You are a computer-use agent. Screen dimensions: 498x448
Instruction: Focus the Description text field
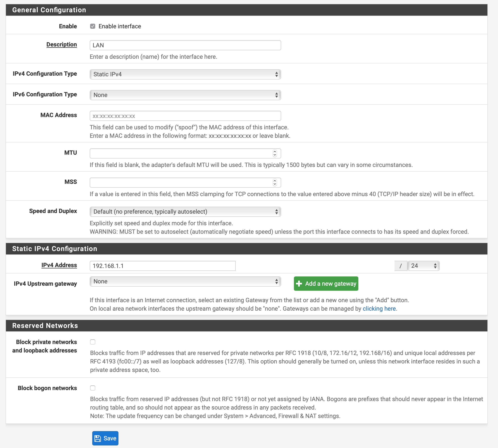click(185, 45)
